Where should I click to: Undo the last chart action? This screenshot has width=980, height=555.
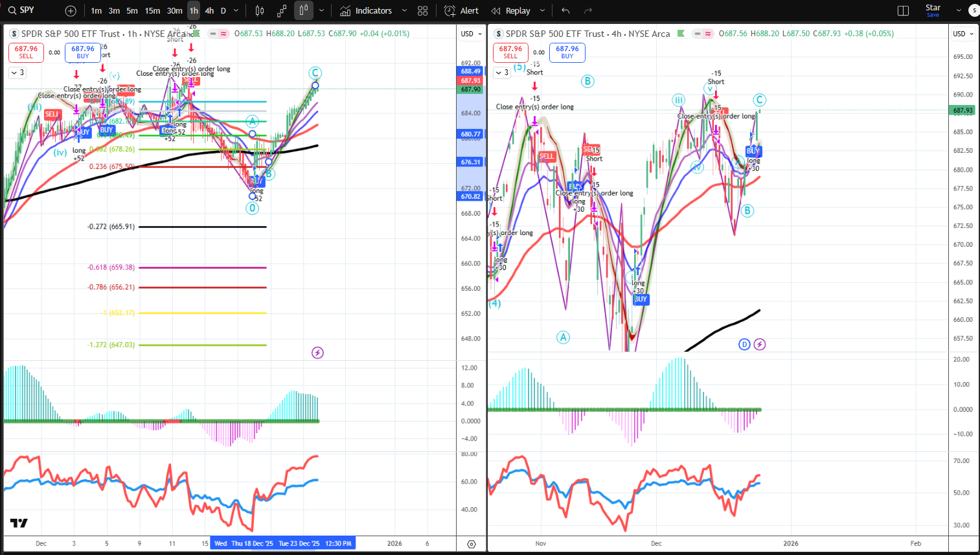click(566, 11)
